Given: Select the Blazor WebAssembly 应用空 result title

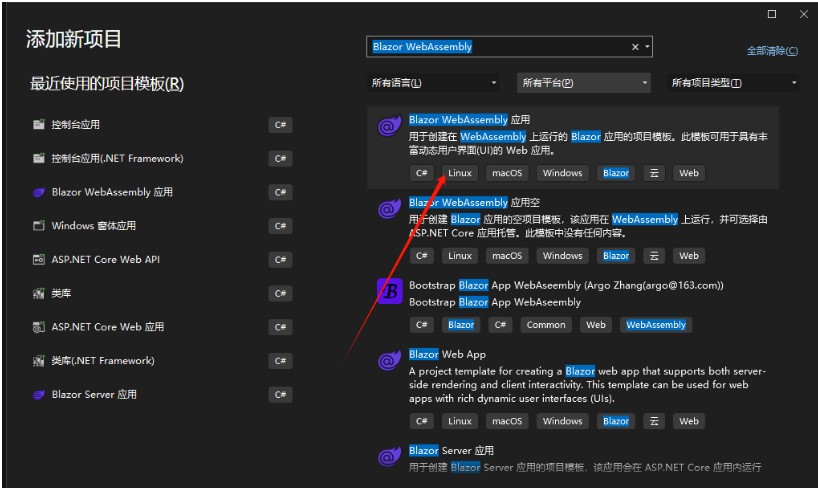Looking at the screenshot, I should click(474, 202).
